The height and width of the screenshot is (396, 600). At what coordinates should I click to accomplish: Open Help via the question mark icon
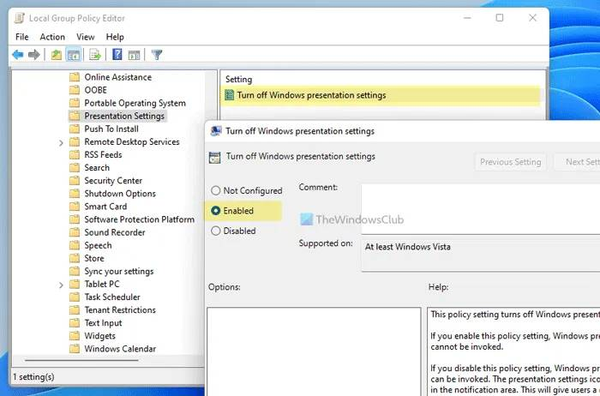click(x=117, y=54)
